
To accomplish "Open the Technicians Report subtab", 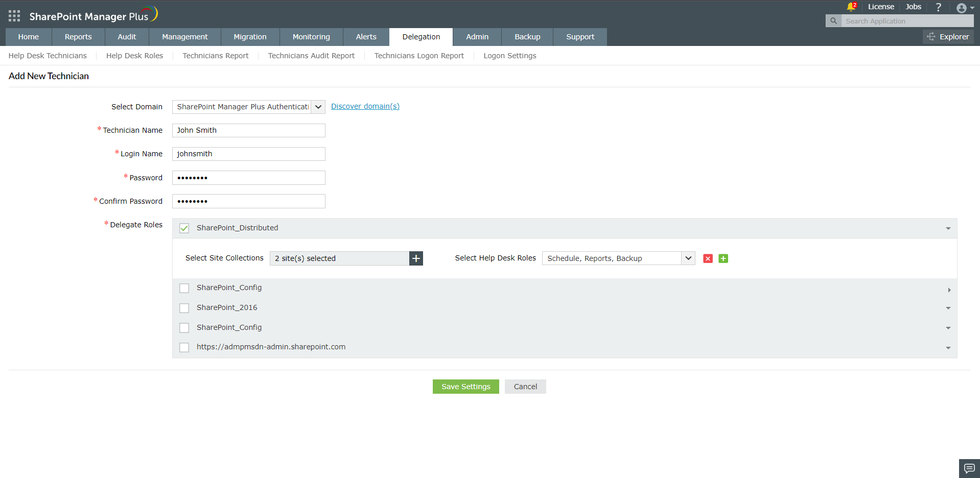I will click(x=216, y=56).
